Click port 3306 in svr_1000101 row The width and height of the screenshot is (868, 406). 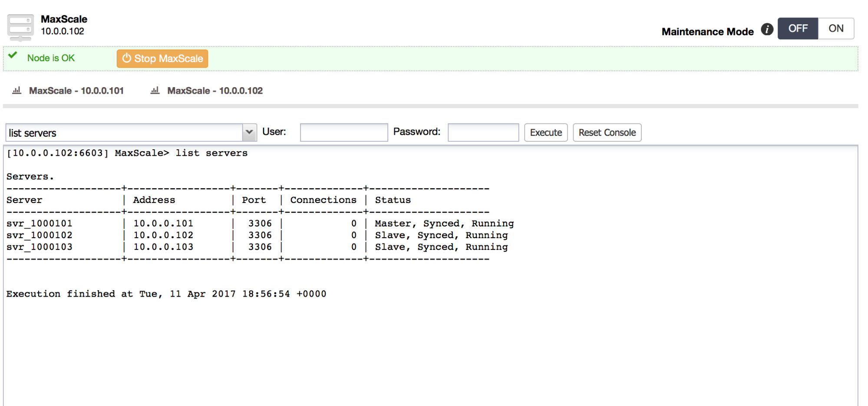pyautogui.click(x=260, y=223)
